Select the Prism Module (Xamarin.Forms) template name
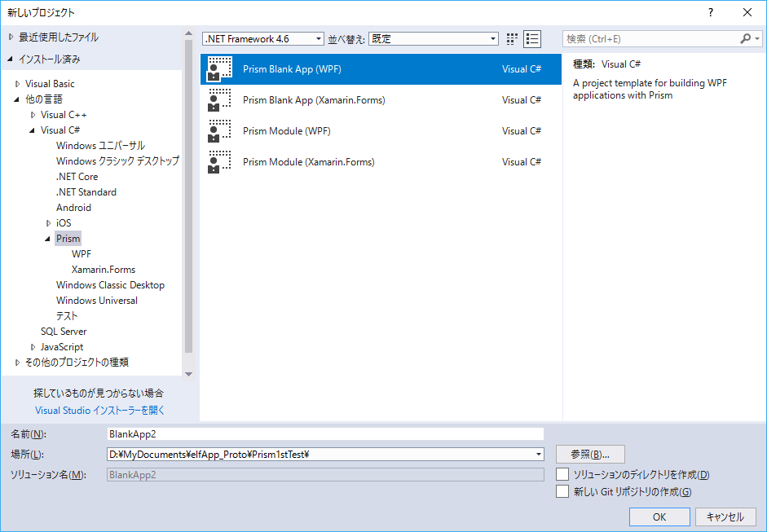This screenshot has height=532, width=767. coord(309,162)
